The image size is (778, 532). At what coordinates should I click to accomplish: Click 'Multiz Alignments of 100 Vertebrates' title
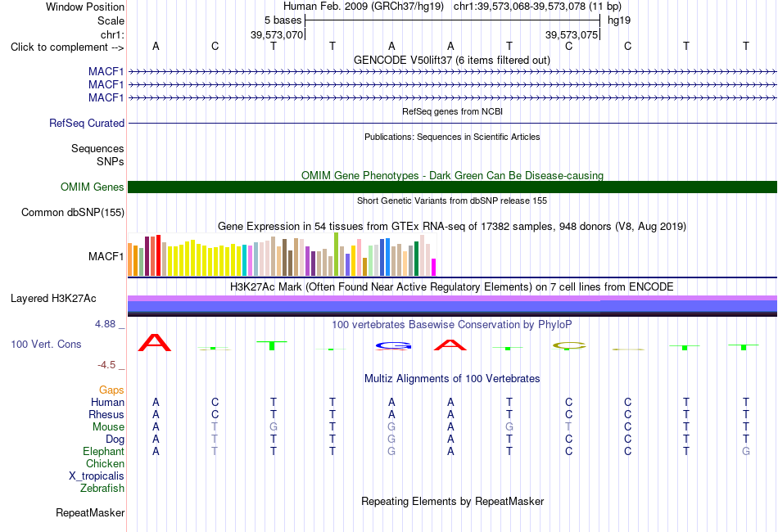tap(451, 379)
